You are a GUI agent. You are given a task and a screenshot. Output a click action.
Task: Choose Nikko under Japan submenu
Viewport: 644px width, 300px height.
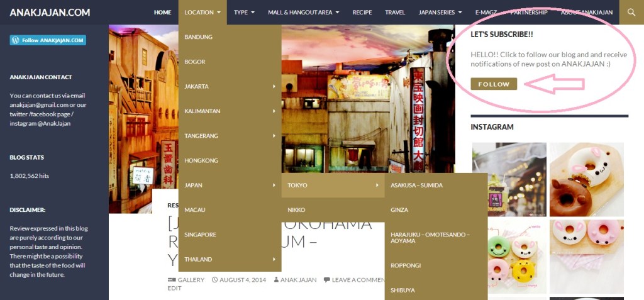296,209
